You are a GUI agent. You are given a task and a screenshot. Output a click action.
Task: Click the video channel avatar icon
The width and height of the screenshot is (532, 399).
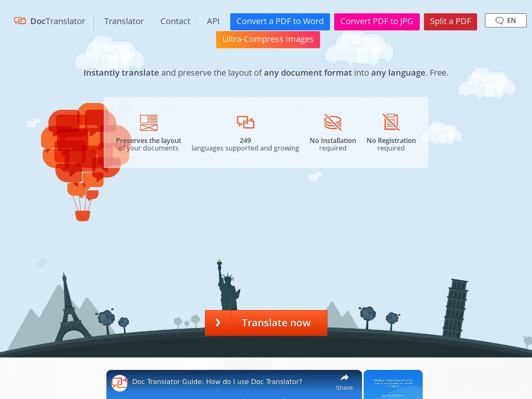pos(120,383)
